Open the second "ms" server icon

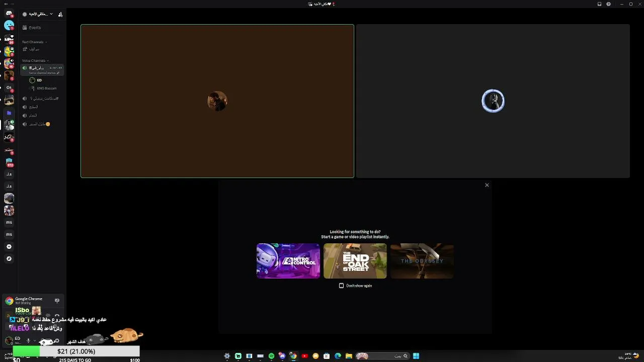pos(9,234)
